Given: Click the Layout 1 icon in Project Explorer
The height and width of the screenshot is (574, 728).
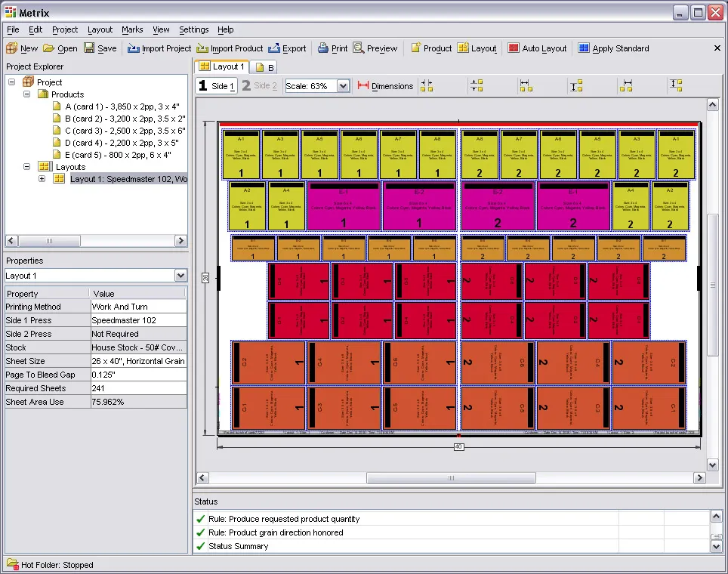Looking at the screenshot, I should click(59, 178).
